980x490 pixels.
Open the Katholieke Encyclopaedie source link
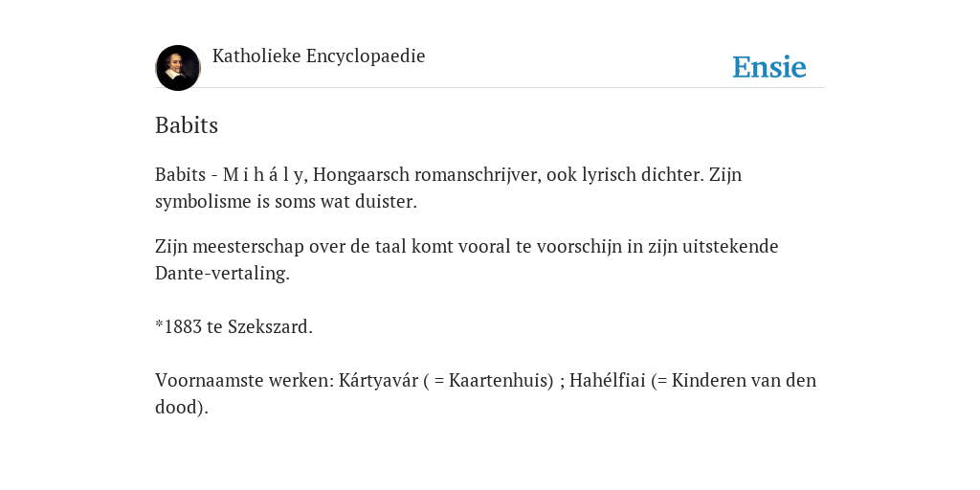(319, 56)
